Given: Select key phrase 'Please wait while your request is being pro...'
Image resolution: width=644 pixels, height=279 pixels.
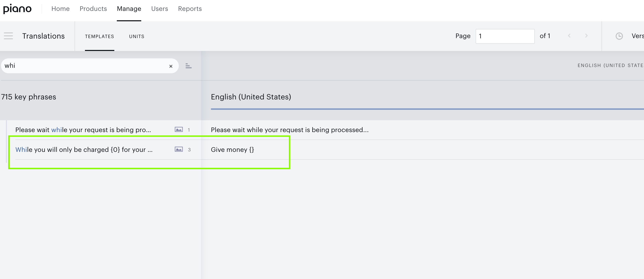Looking at the screenshot, I should coord(83,130).
